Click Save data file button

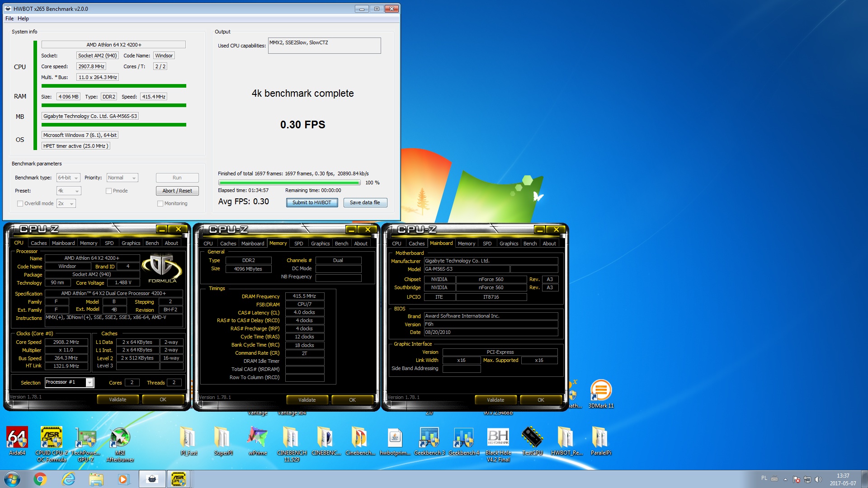click(x=365, y=203)
